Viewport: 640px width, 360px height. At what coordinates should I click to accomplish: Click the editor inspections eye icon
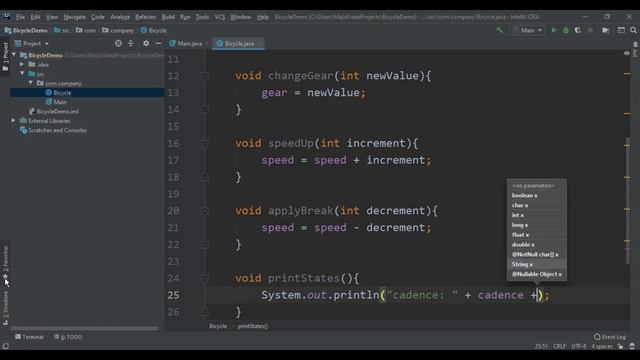[x=627, y=53]
